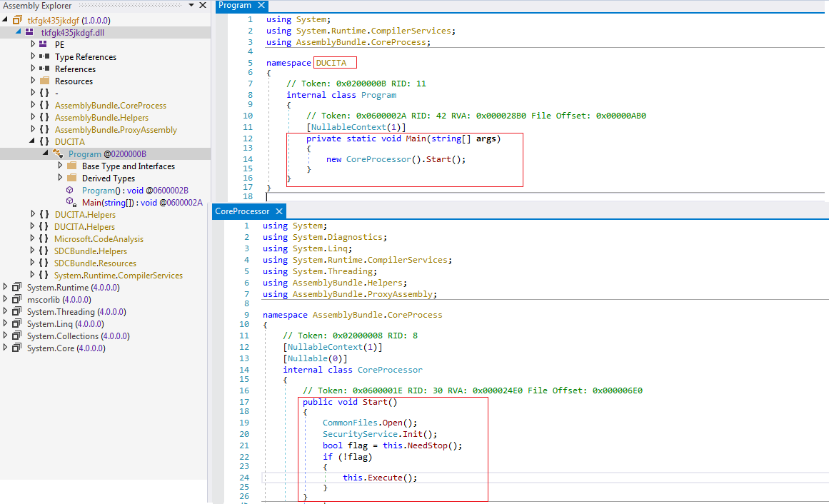Collapse the DUCITA namespace node
829x504 pixels.
point(32,141)
